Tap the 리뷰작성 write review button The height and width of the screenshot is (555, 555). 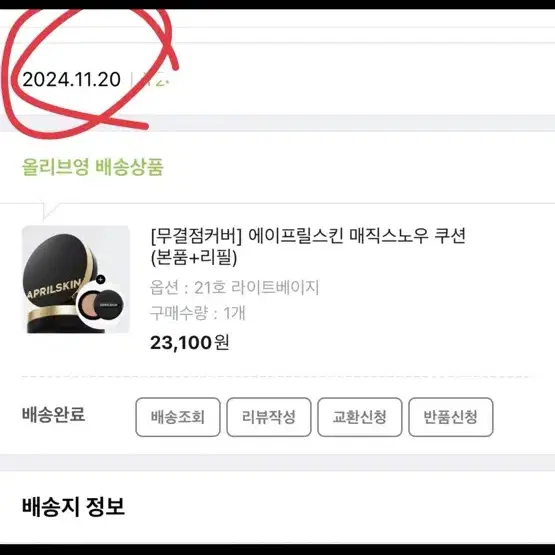tap(269, 417)
